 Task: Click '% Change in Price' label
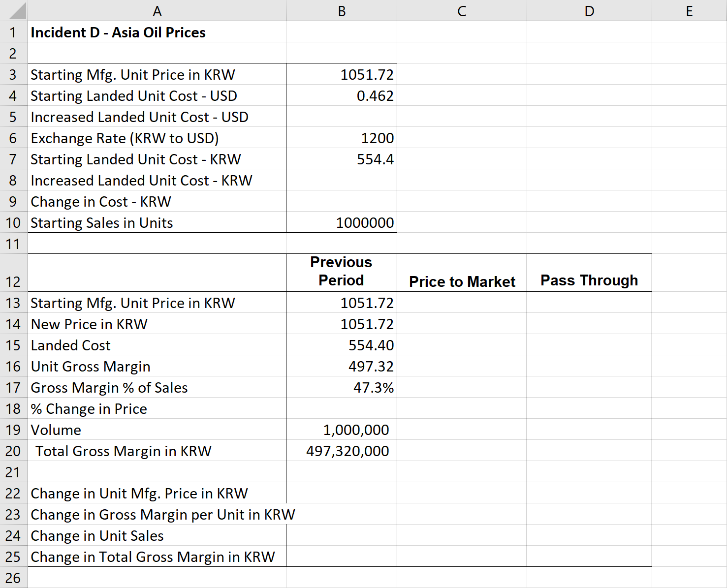pos(89,409)
